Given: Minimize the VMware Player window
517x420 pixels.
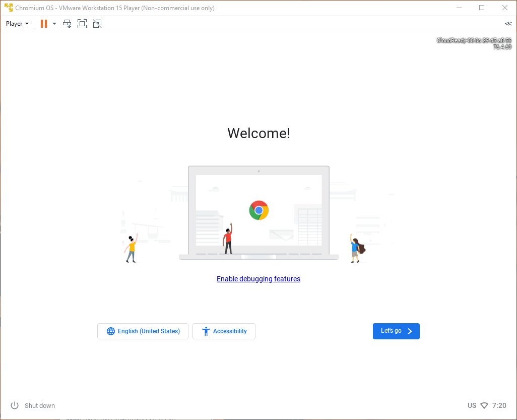Looking at the screenshot, I should tap(459, 8).
